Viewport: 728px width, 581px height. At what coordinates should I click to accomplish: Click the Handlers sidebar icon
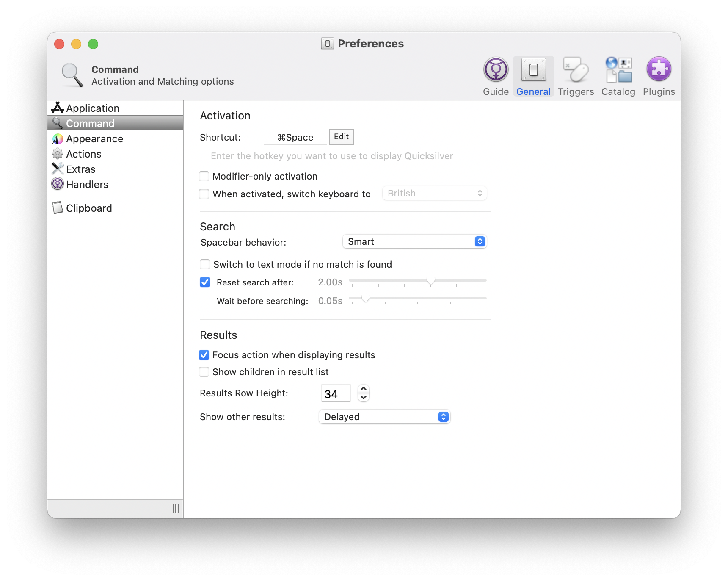[x=58, y=184]
